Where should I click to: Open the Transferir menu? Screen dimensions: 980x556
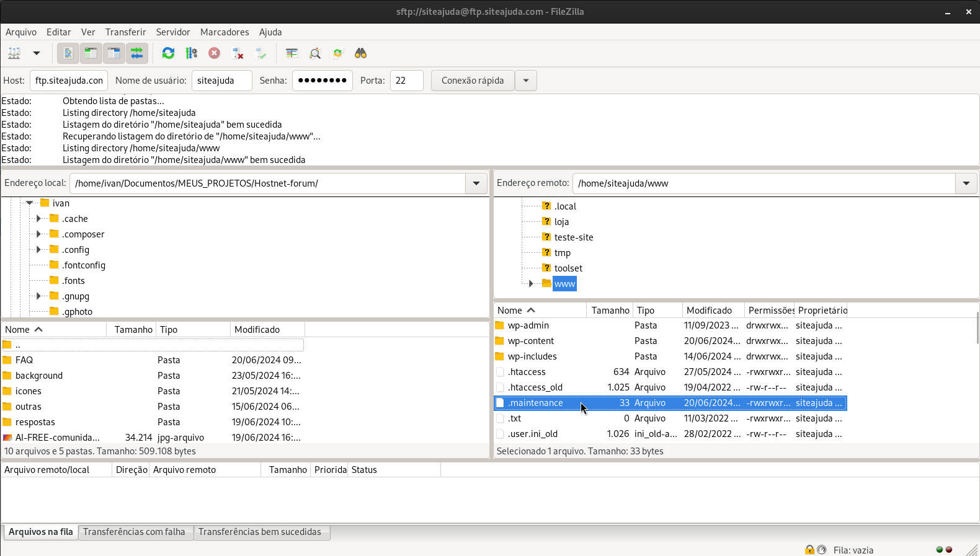pyautogui.click(x=126, y=32)
